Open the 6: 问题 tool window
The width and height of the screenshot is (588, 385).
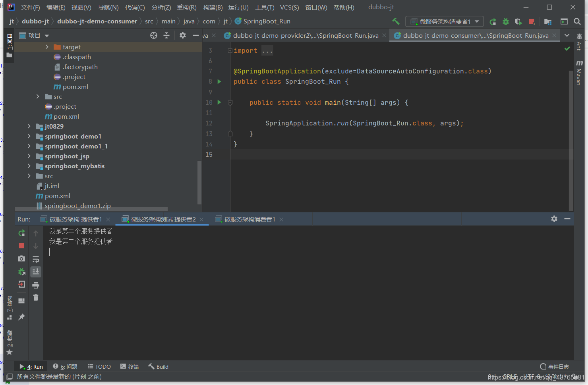pos(65,366)
